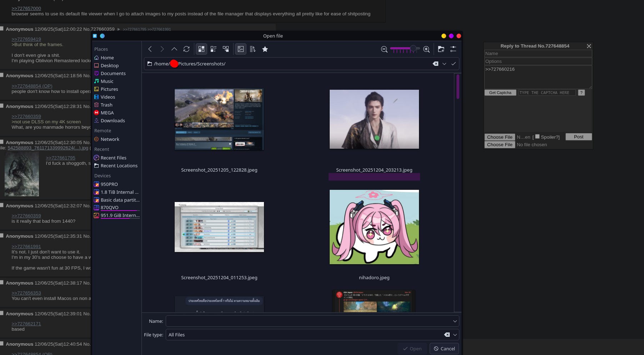644x355 pixels.
Task: Tick checkbox for the 12:35:31 post
Action: pyautogui.click(x=2, y=236)
